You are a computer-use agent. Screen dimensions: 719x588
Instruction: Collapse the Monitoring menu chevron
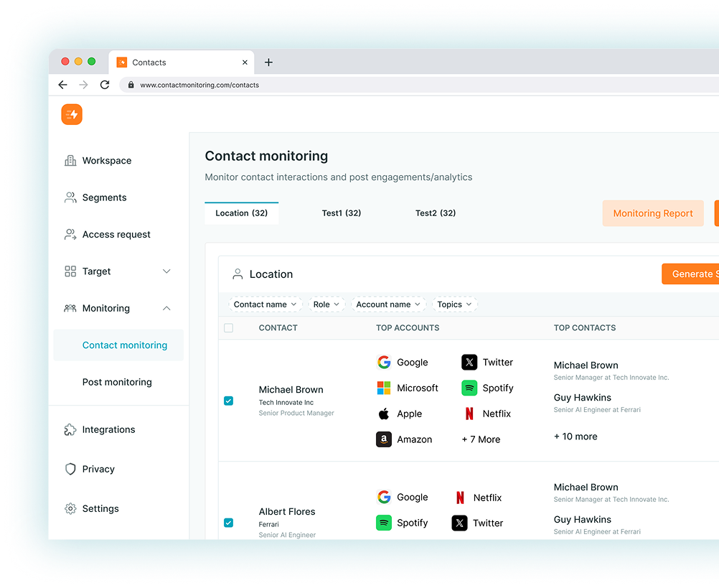[x=167, y=308]
